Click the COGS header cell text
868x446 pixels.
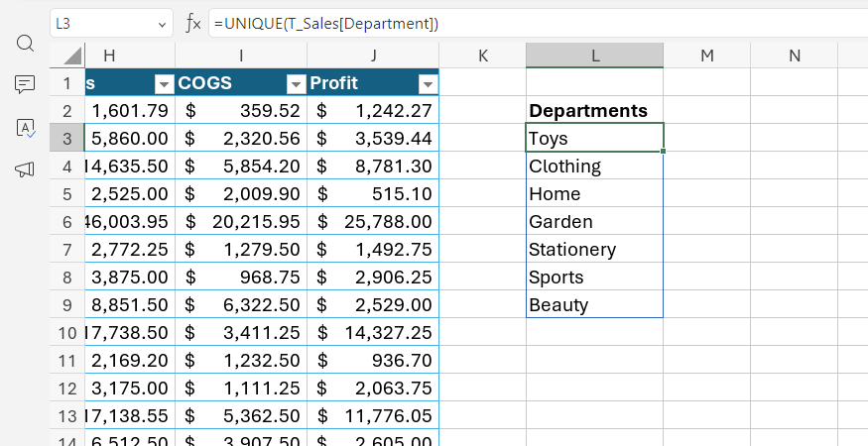tap(204, 83)
